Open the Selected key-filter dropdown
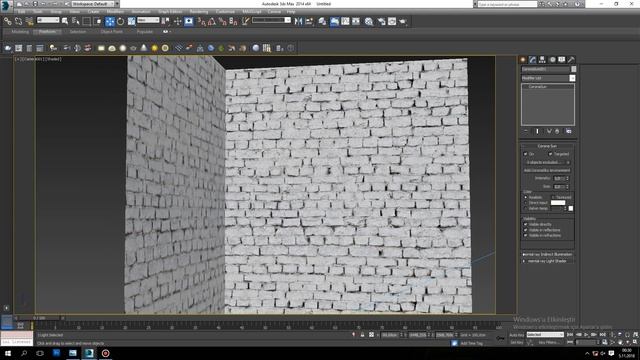 (545, 335)
